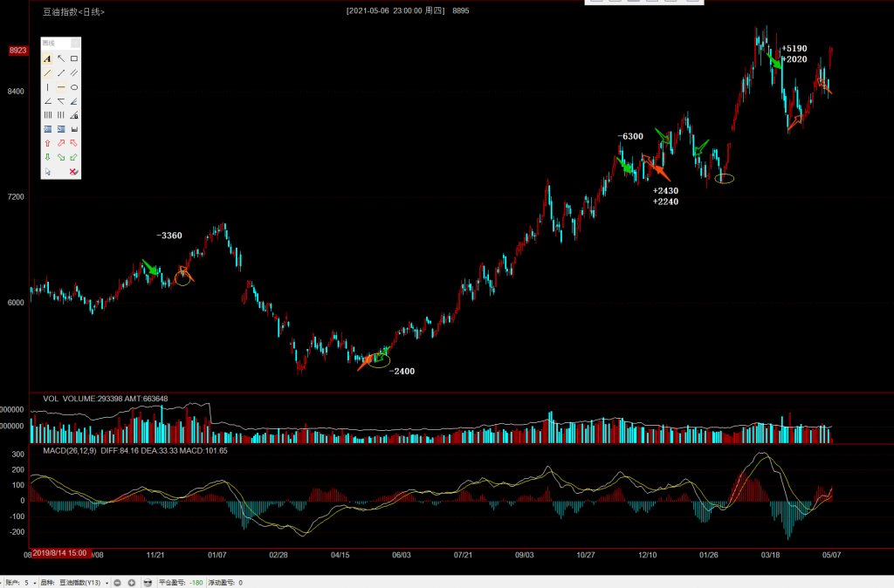This screenshot has height=588, width=894.
Task: Pick the ellipse drawing tool
Action: tap(74, 87)
